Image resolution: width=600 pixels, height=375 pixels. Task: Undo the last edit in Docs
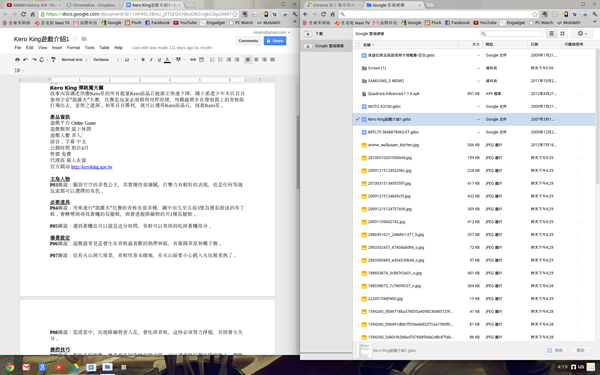click(x=26, y=60)
